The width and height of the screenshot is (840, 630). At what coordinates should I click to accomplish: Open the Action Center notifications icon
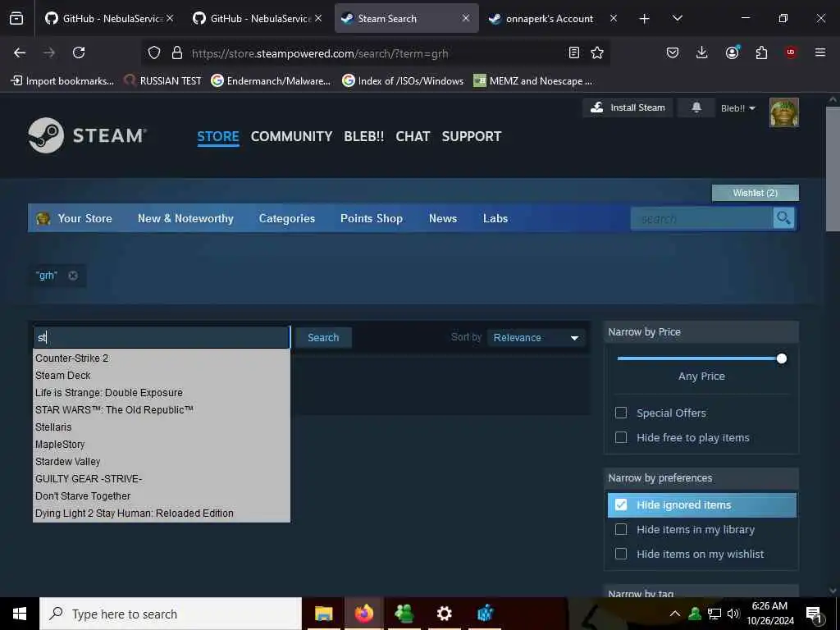coord(814,614)
